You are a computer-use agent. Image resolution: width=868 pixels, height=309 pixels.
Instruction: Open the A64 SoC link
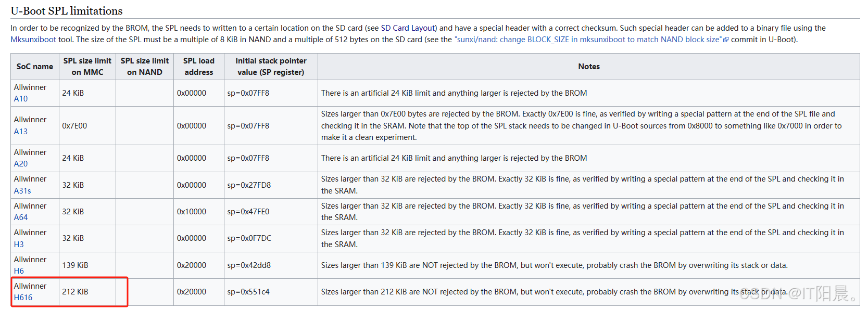coord(21,217)
